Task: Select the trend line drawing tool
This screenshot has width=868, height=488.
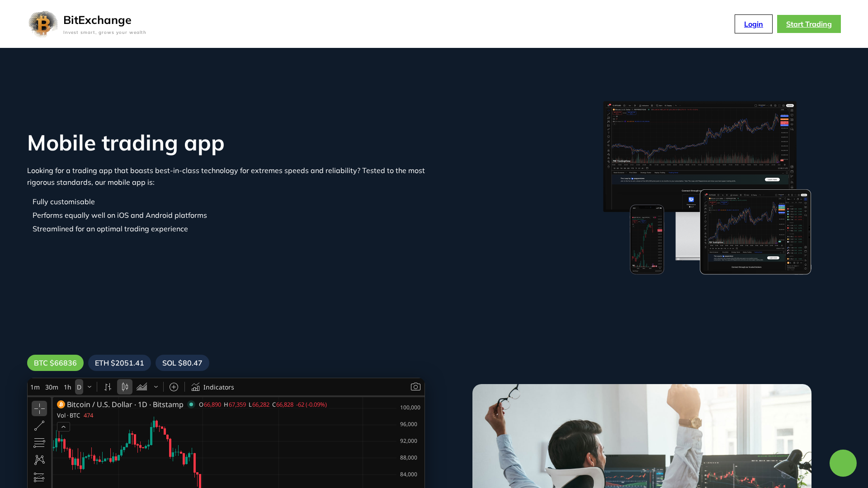Action: pos(39,426)
